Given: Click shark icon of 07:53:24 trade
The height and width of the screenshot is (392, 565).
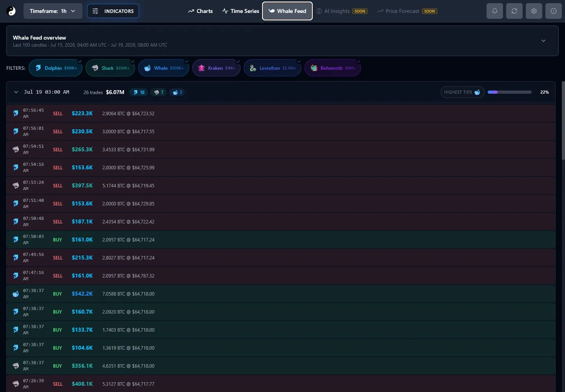Looking at the screenshot, I should [x=16, y=185].
